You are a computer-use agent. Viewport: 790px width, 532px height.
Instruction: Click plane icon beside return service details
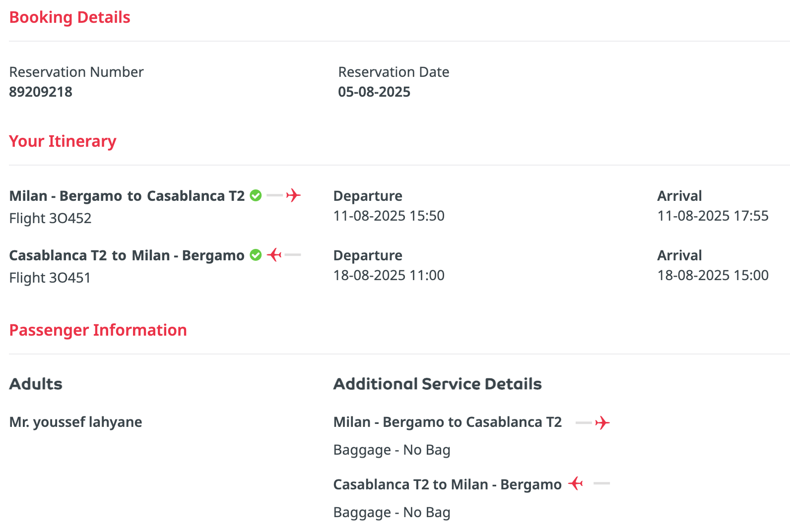tap(576, 483)
